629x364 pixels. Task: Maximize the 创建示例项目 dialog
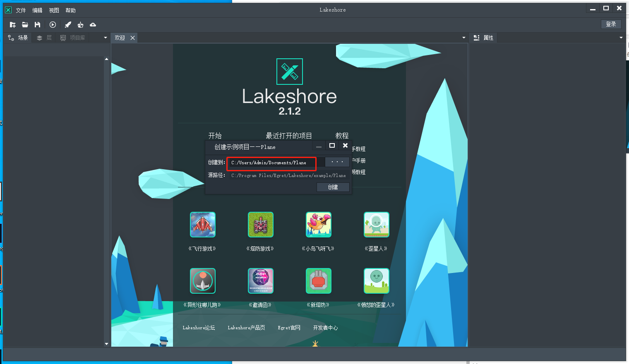tap(332, 146)
